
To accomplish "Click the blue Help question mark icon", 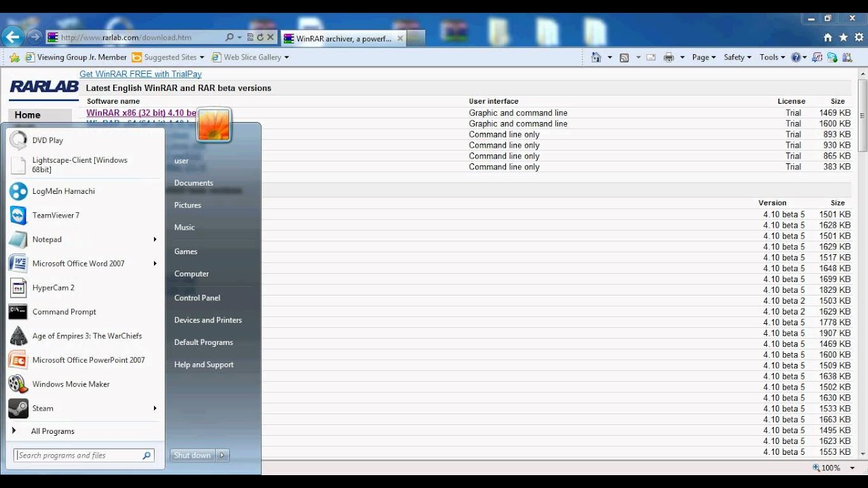I will pos(796,58).
